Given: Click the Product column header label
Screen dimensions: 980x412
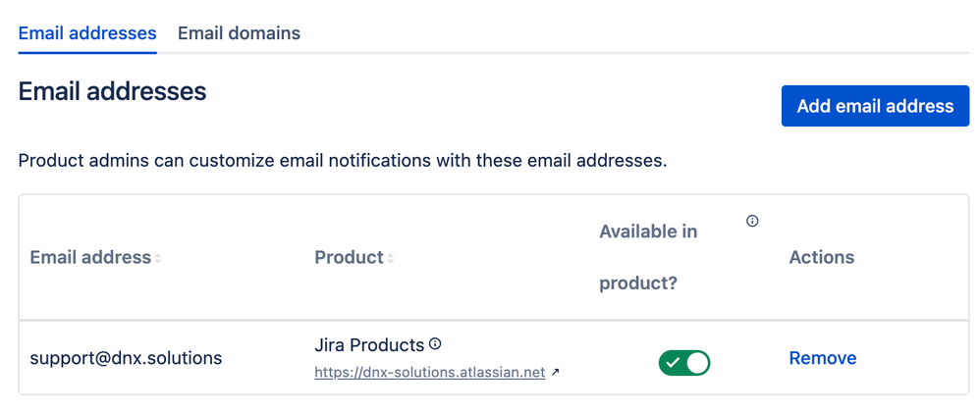Looking at the screenshot, I should [349, 258].
